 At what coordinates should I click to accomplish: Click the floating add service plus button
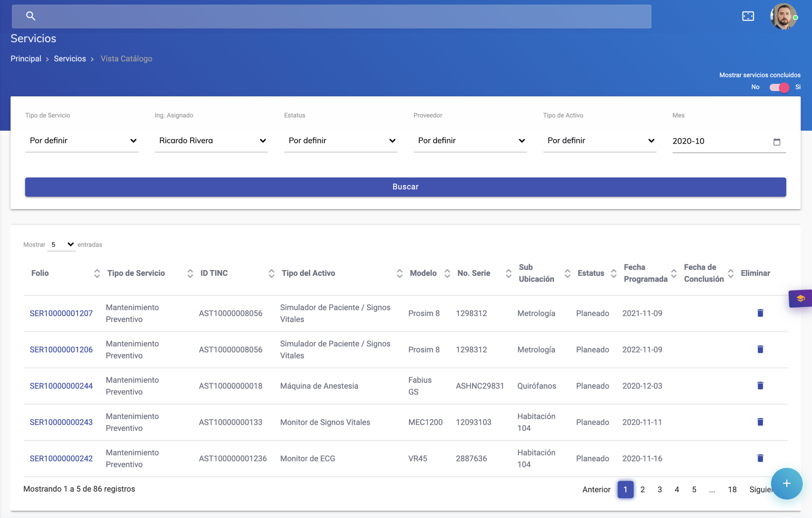786,483
